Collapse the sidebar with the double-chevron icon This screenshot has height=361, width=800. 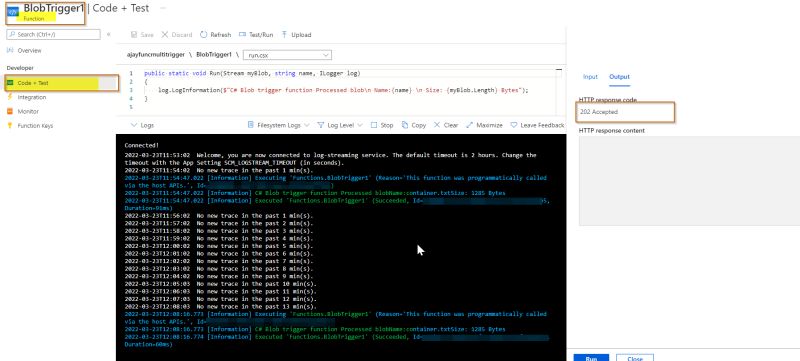coord(108,35)
